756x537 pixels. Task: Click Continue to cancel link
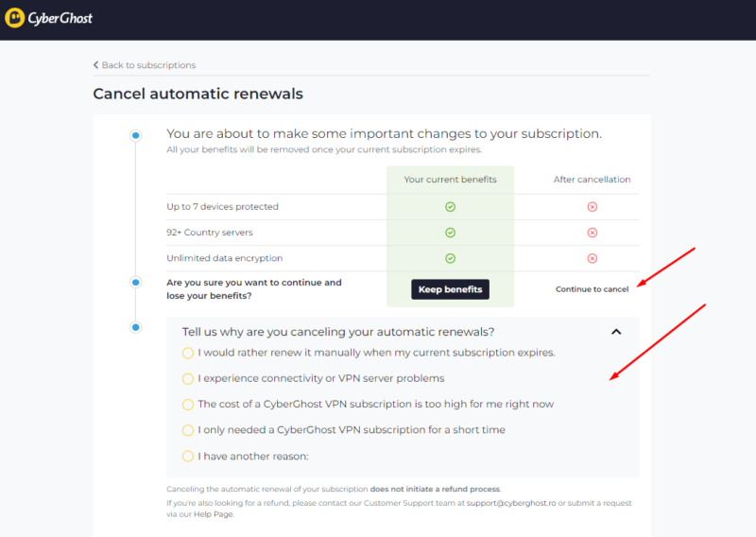click(592, 289)
